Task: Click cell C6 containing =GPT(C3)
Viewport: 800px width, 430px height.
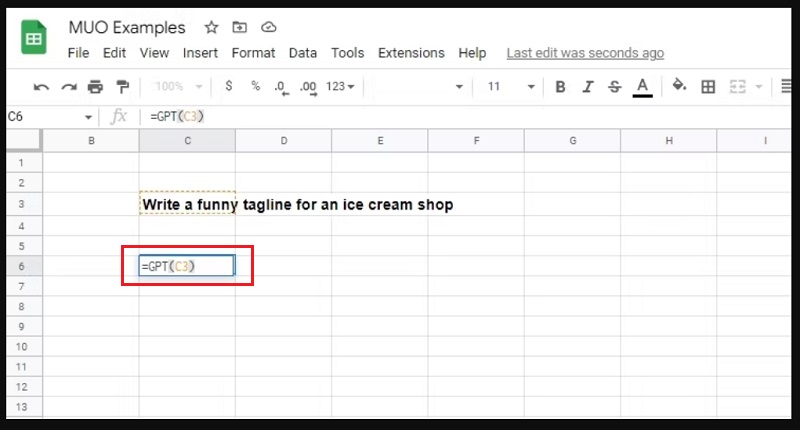Action: (187, 266)
